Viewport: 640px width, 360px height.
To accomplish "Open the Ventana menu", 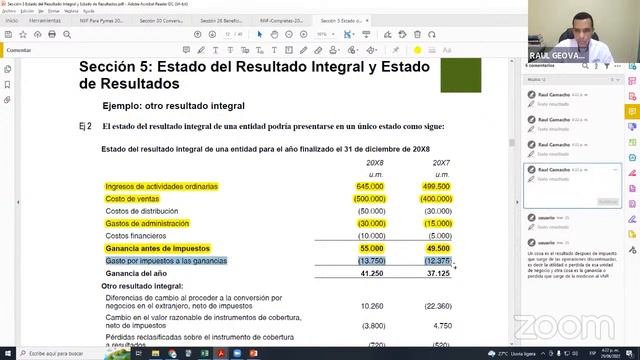I will click(71, 11).
